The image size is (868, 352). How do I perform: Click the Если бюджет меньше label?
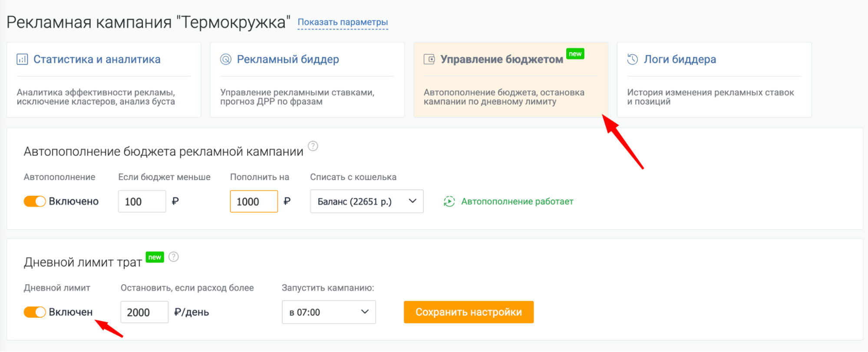[164, 177]
